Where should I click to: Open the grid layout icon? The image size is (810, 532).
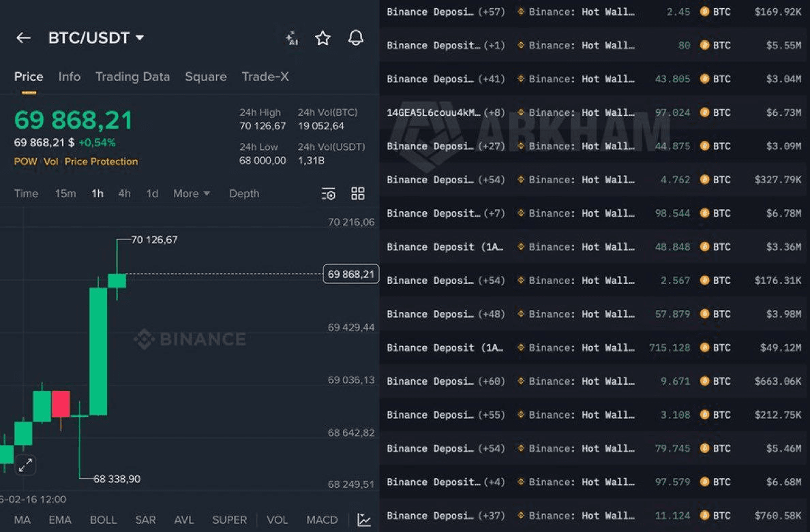[x=358, y=193]
